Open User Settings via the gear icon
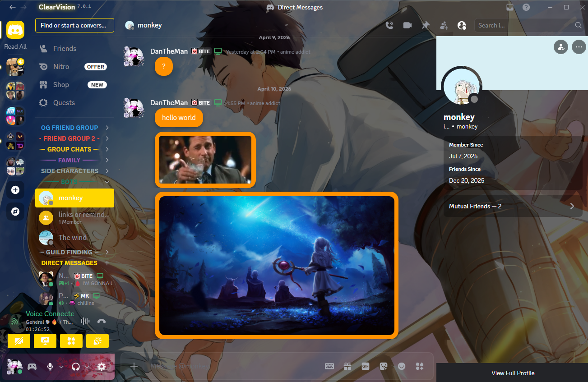 102,367
